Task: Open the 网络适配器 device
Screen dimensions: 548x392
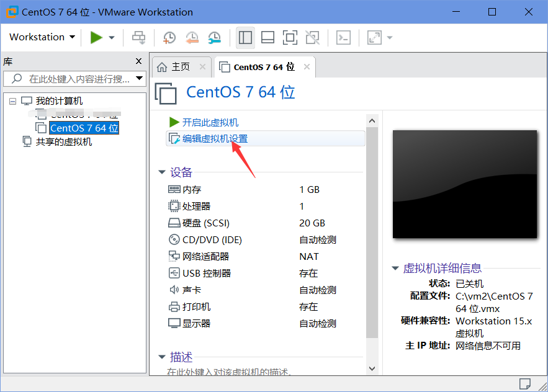Action: coord(205,257)
